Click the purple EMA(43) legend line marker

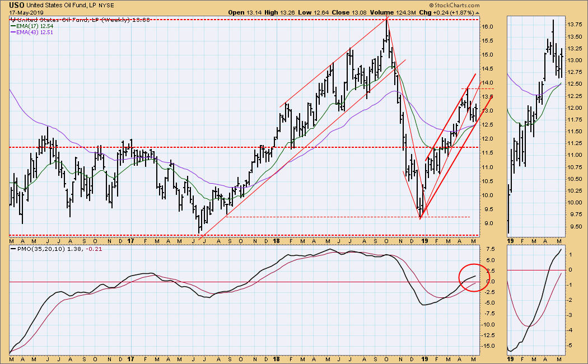pyautogui.click(x=13, y=32)
